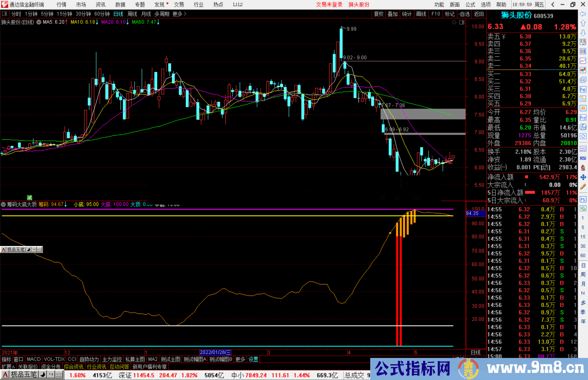The width and height of the screenshot is (588, 380).
Task: Open the 行情 menu
Action: click(61, 5)
